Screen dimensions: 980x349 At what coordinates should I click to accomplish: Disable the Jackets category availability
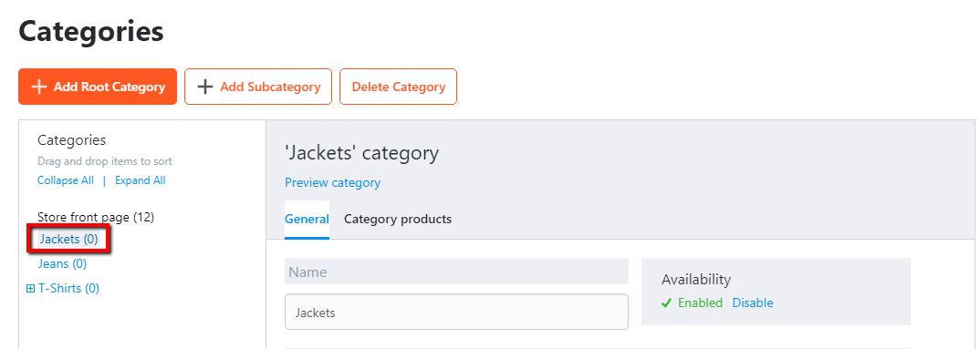(x=753, y=303)
